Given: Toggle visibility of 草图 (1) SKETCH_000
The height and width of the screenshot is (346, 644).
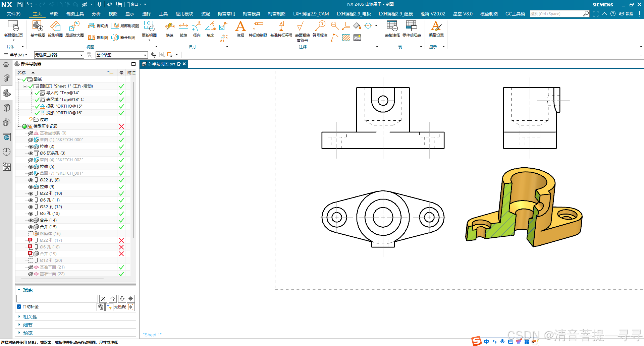Looking at the screenshot, I should pos(31,140).
